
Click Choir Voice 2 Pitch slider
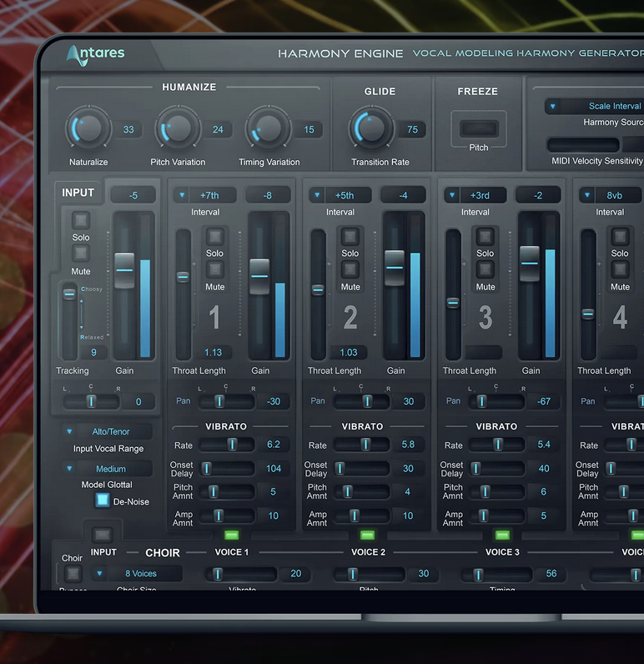(370, 574)
